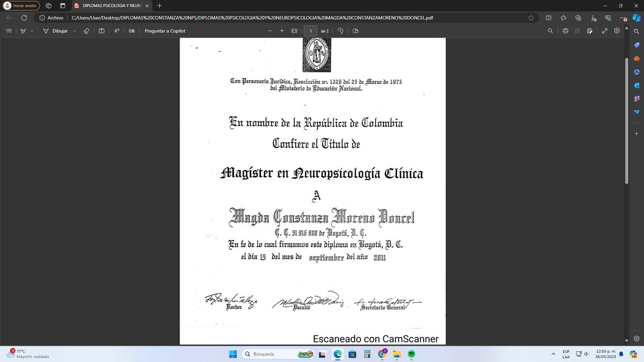The width and height of the screenshot is (644, 362).
Task: Click the Read aloud icon
Action: point(117,31)
